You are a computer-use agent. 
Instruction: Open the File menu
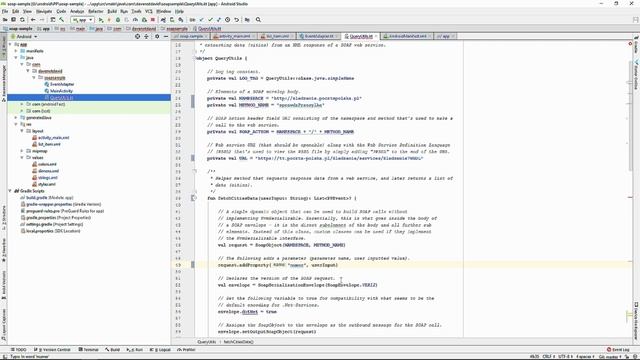click(5, 11)
